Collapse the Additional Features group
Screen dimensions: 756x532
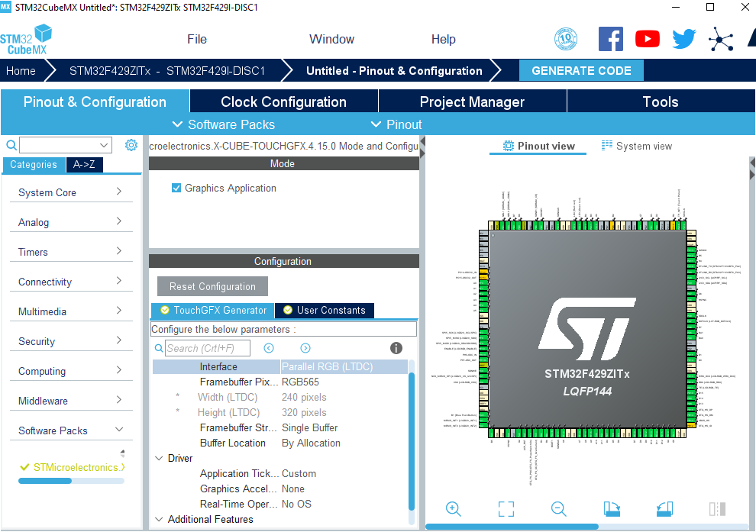pyautogui.click(x=159, y=519)
